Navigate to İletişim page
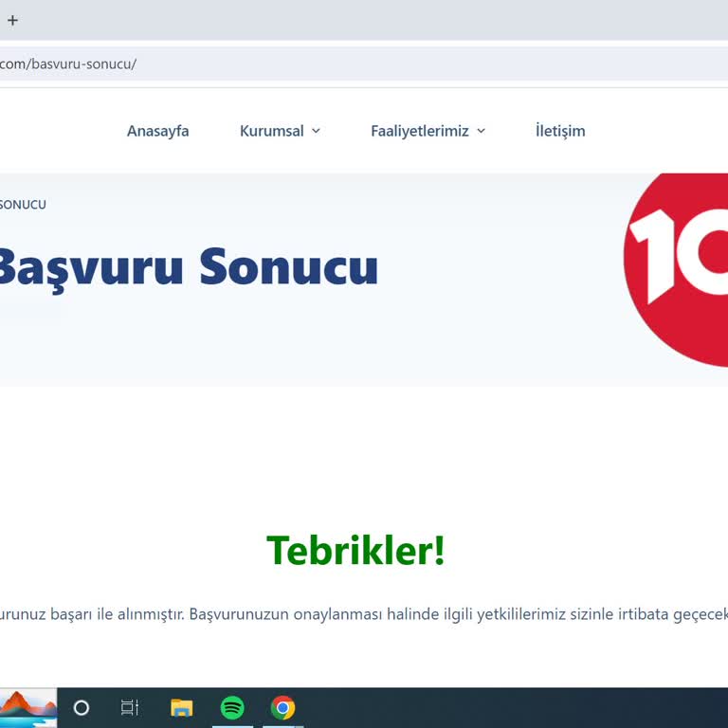728x728 pixels. click(560, 131)
